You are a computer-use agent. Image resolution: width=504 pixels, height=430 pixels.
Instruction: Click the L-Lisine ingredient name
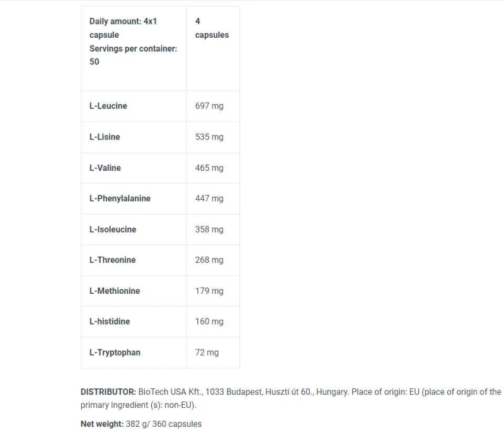click(105, 137)
